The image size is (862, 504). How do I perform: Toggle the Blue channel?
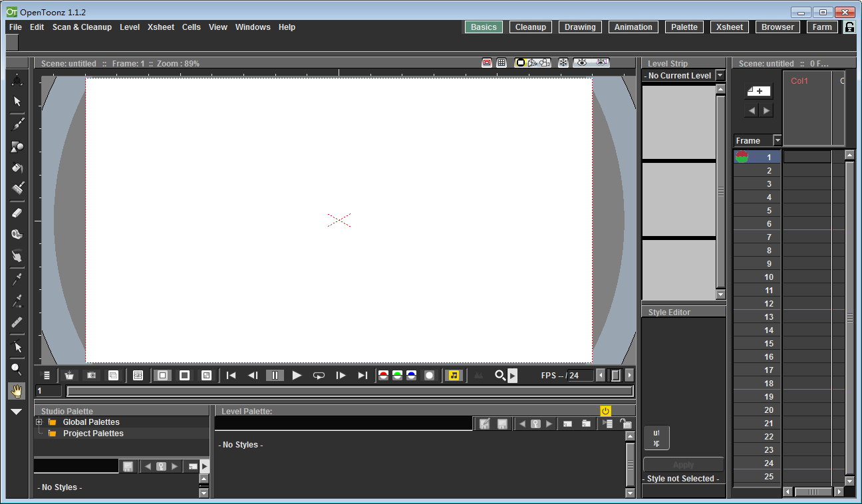(411, 375)
